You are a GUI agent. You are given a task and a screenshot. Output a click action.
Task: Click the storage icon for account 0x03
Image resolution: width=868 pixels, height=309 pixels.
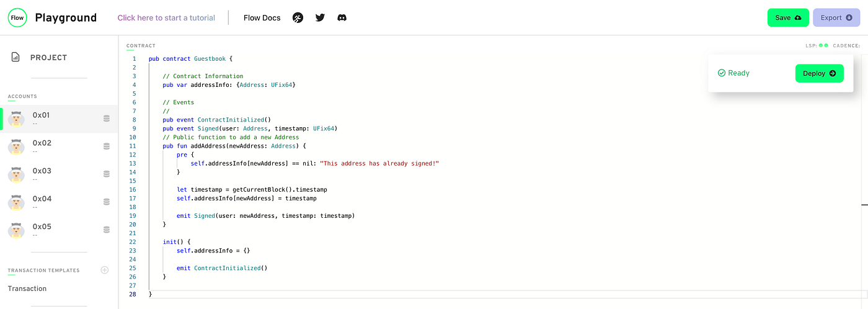coord(107,174)
